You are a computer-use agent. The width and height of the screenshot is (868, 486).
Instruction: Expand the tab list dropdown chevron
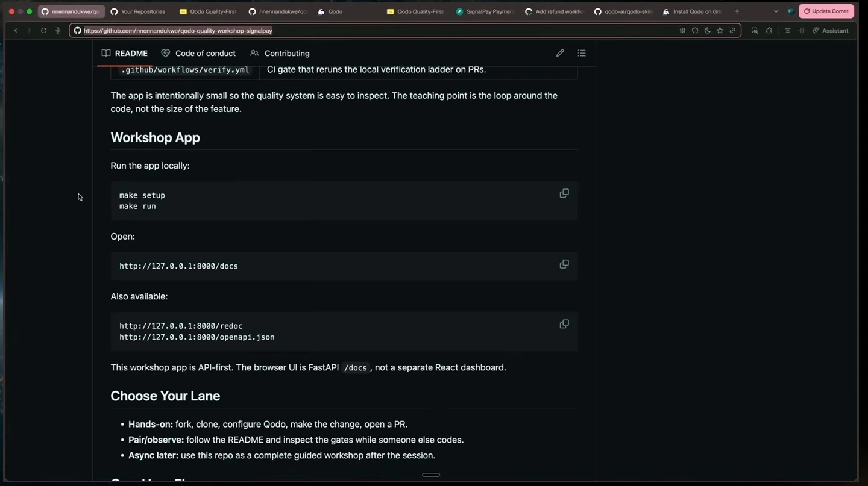click(776, 11)
